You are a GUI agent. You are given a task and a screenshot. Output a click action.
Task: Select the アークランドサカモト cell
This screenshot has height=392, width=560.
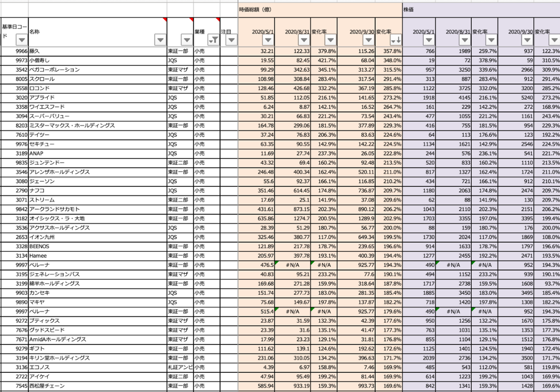pos(98,210)
